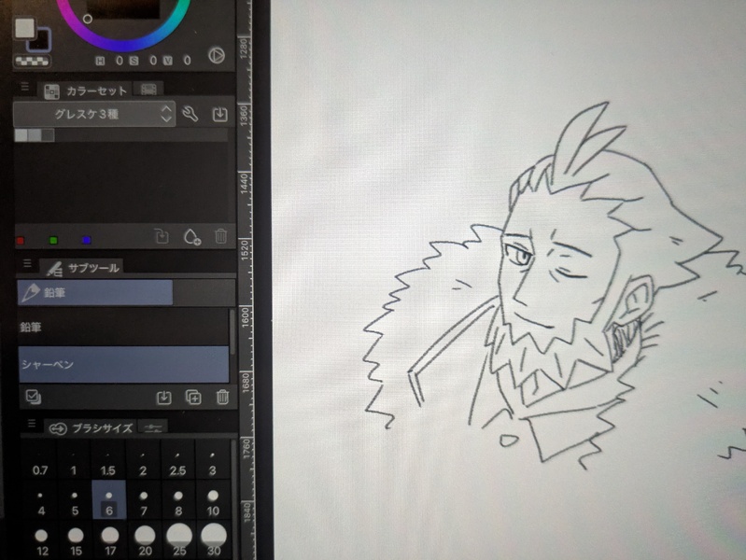Click the blue dot in color set footer
The width and height of the screenshot is (746, 560).
tap(86, 240)
